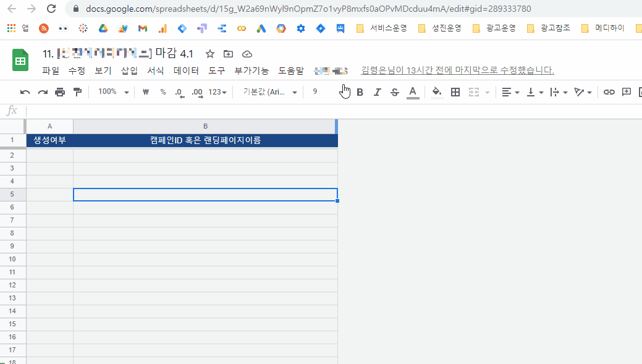Open print via printer icon
The width and height of the screenshot is (642, 364).
click(x=60, y=92)
